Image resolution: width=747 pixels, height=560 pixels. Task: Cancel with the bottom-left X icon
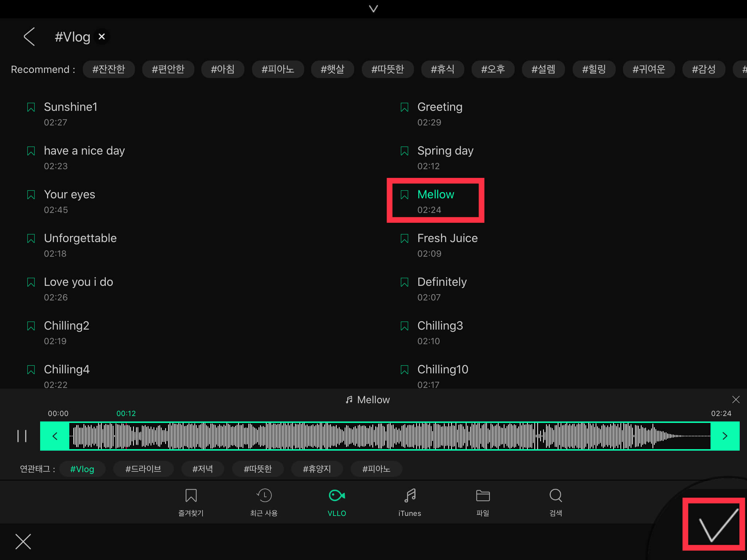pos(23,541)
